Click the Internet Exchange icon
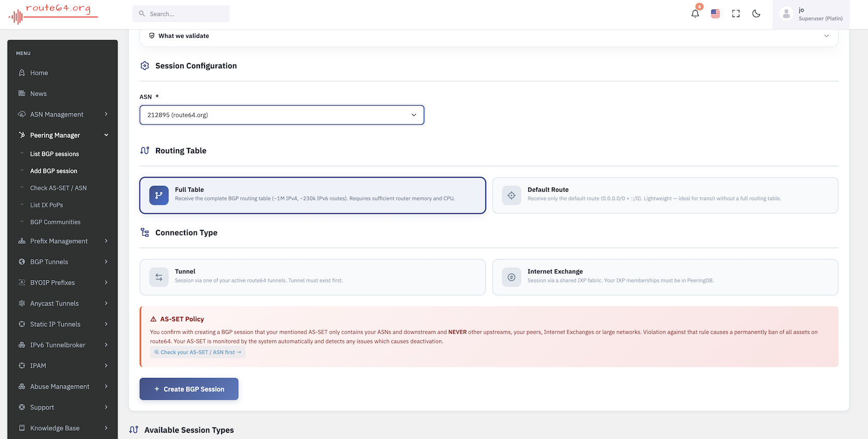The width and height of the screenshot is (868, 439). click(512, 277)
